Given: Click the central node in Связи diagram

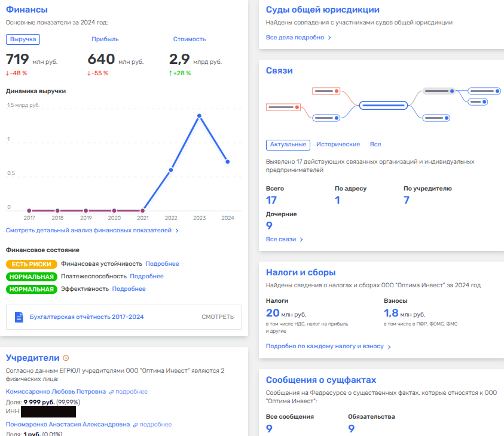Looking at the screenshot, I should tap(384, 105).
